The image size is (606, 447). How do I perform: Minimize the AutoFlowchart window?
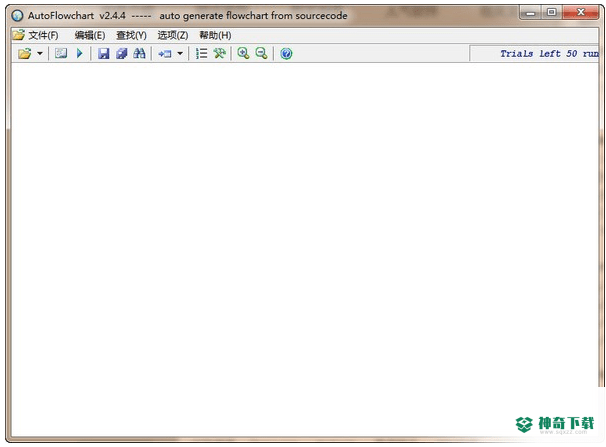[x=531, y=13]
